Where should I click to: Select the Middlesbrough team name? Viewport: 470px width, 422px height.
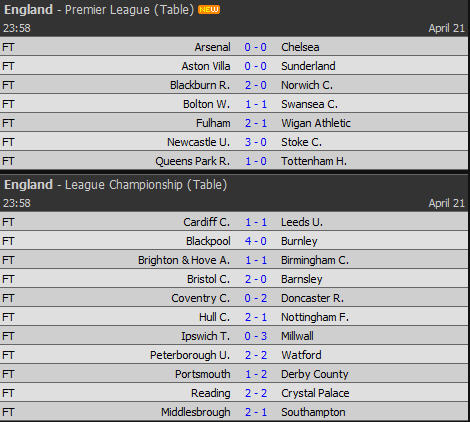(x=196, y=412)
